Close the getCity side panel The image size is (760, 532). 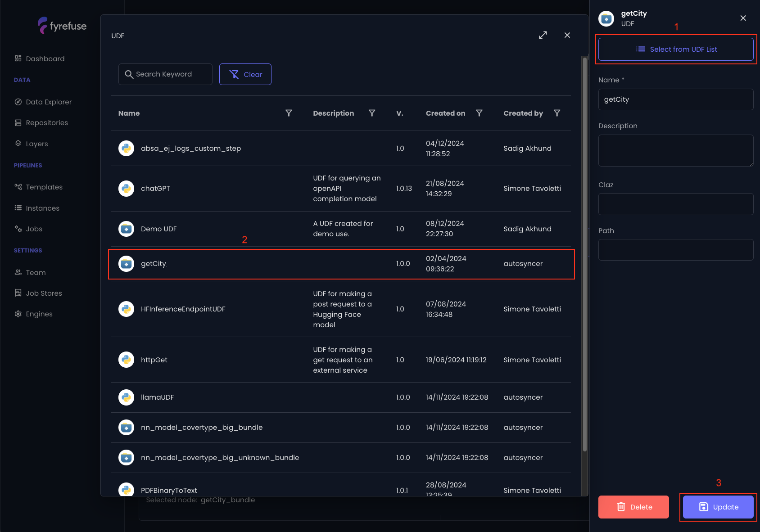tap(743, 18)
